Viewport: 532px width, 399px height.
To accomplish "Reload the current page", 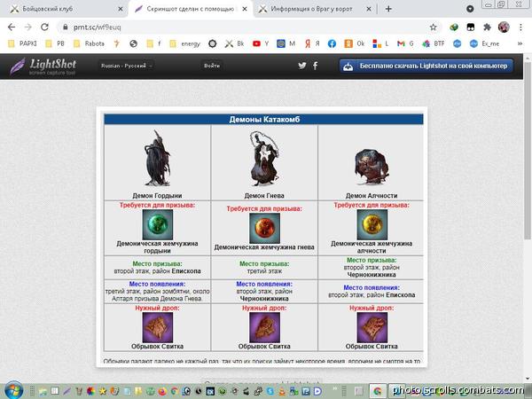I will point(45,27).
